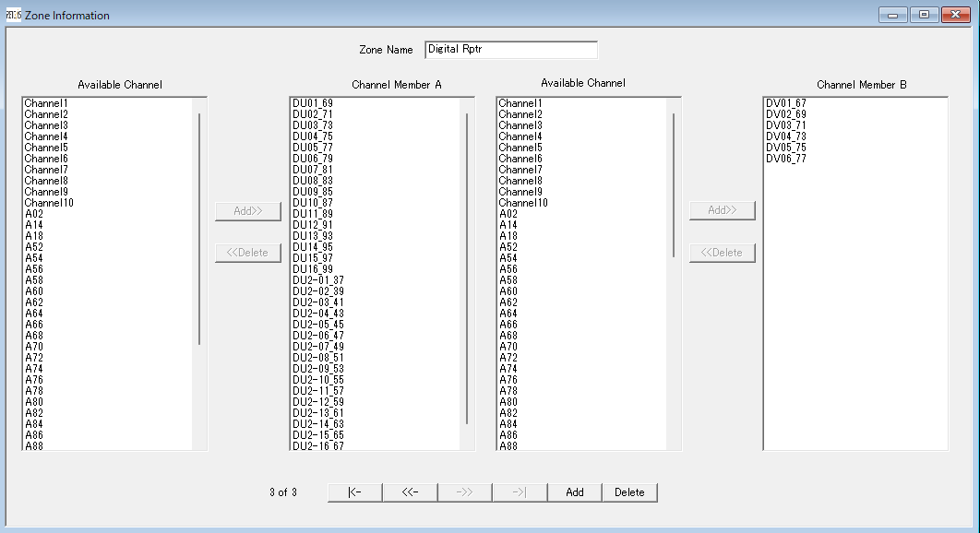
Task: Click the Channel Member A list scrollbar
Action: click(467, 267)
